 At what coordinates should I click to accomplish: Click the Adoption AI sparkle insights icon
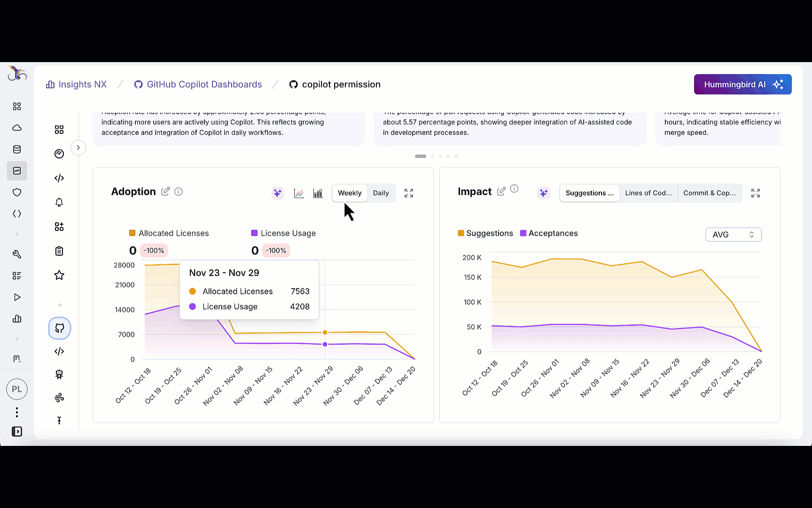coord(278,193)
